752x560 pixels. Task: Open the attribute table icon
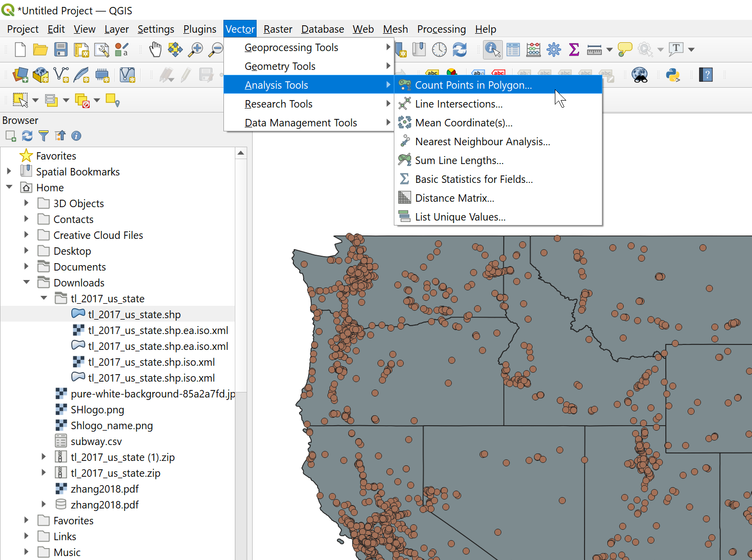coord(513,49)
